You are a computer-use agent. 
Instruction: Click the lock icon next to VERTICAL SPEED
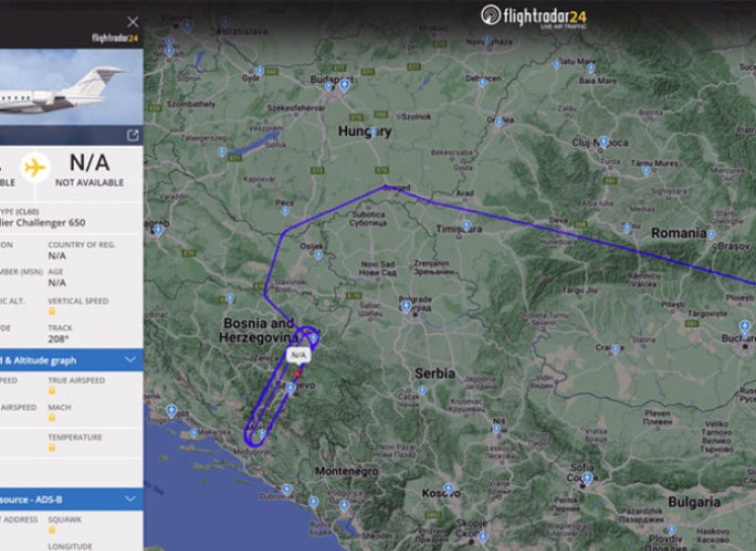(53, 310)
